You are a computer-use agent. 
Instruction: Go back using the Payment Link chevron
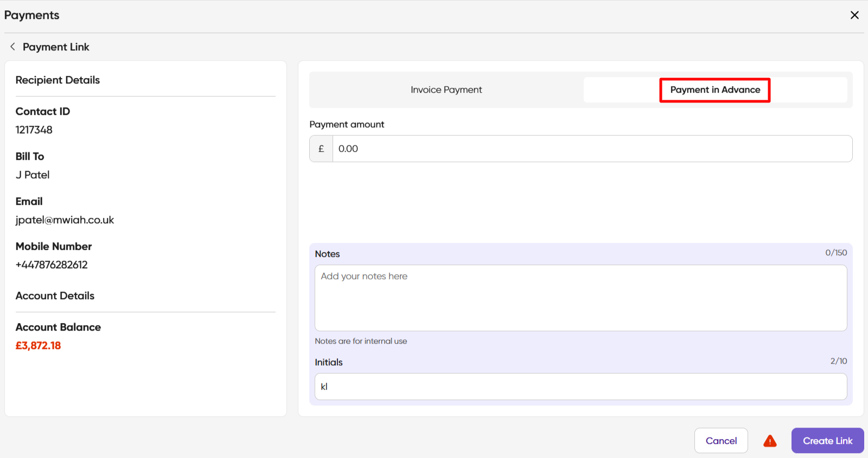pyautogui.click(x=12, y=47)
